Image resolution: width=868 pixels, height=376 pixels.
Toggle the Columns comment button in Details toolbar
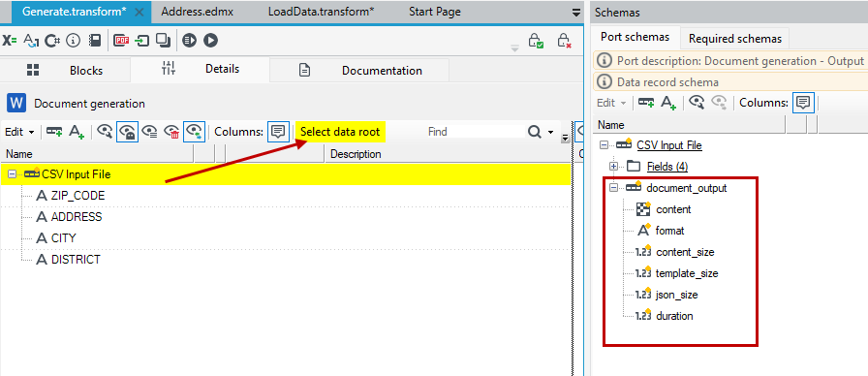tap(278, 132)
